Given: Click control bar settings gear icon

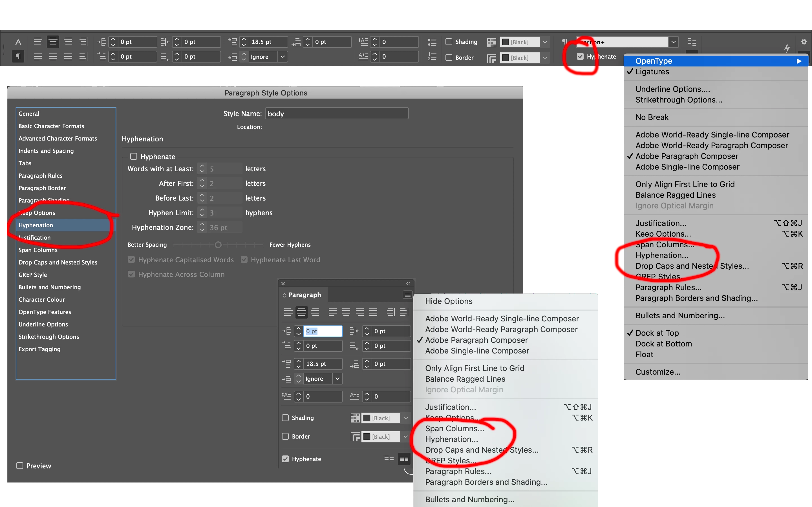Looking at the screenshot, I should (x=804, y=42).
